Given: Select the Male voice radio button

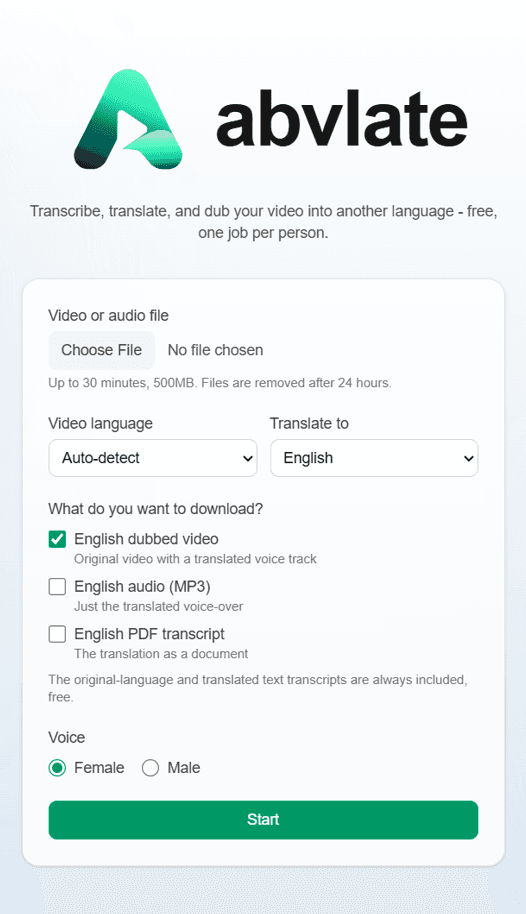Looking at the screenshot, I should (x=150, y=768).
